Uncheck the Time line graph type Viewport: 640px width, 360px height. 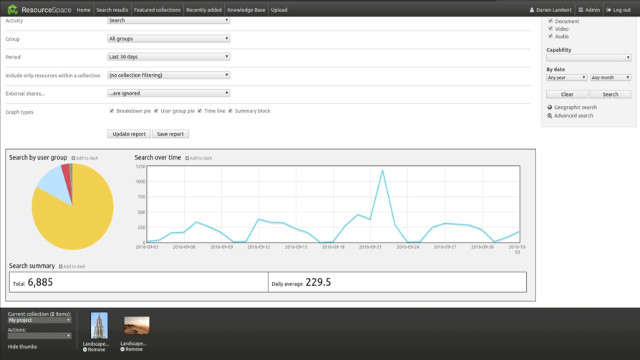[x=200, y=111]
